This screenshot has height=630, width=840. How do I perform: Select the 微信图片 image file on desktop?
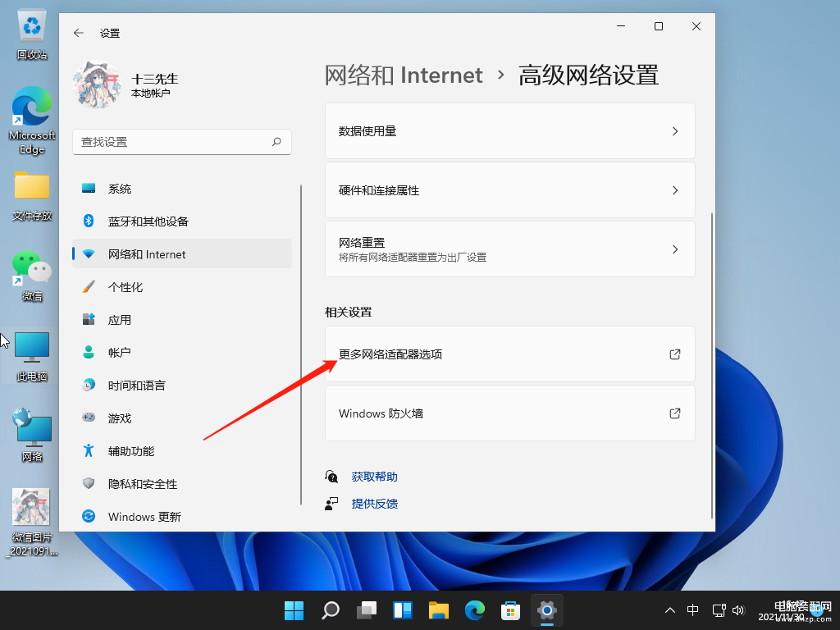(x=32, y=523)
